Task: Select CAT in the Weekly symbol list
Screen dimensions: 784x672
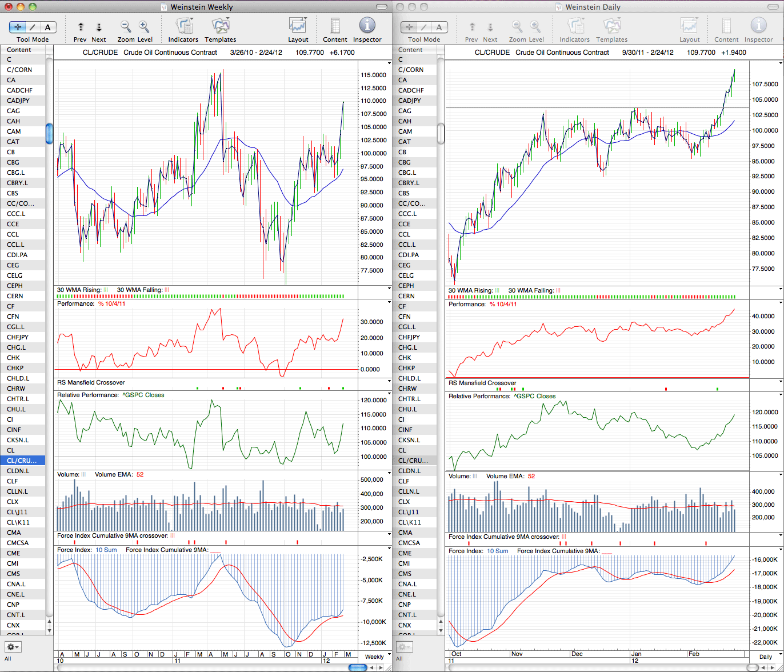Action: pos(23,142)
